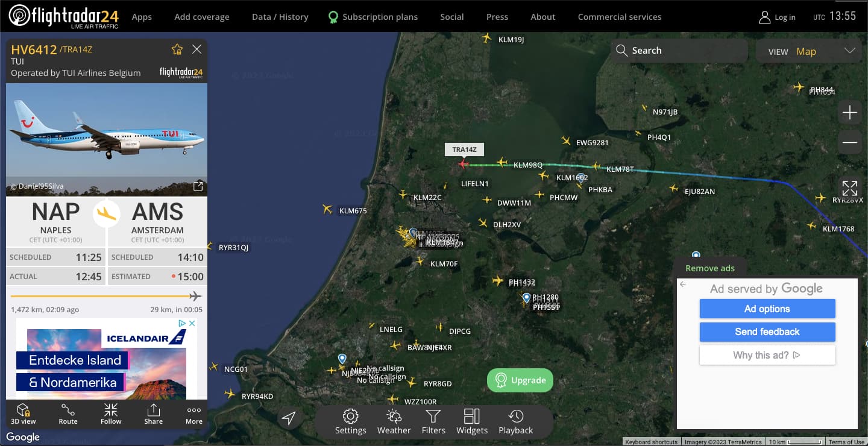Screen dimensions: 868x446
Task: Follow the selected aircraft
Action: click(111, 414)
